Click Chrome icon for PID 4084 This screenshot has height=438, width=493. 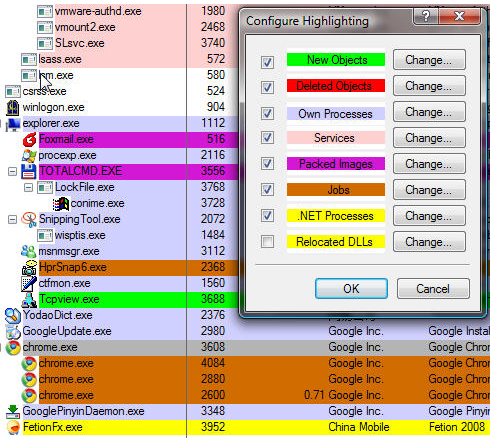[29, 364]
